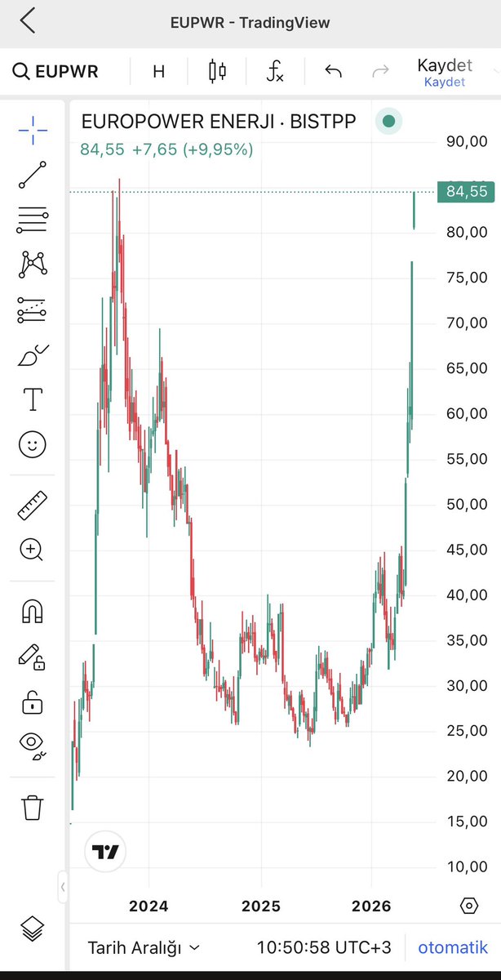Click the 90,00 price axis label

(466, 142)
